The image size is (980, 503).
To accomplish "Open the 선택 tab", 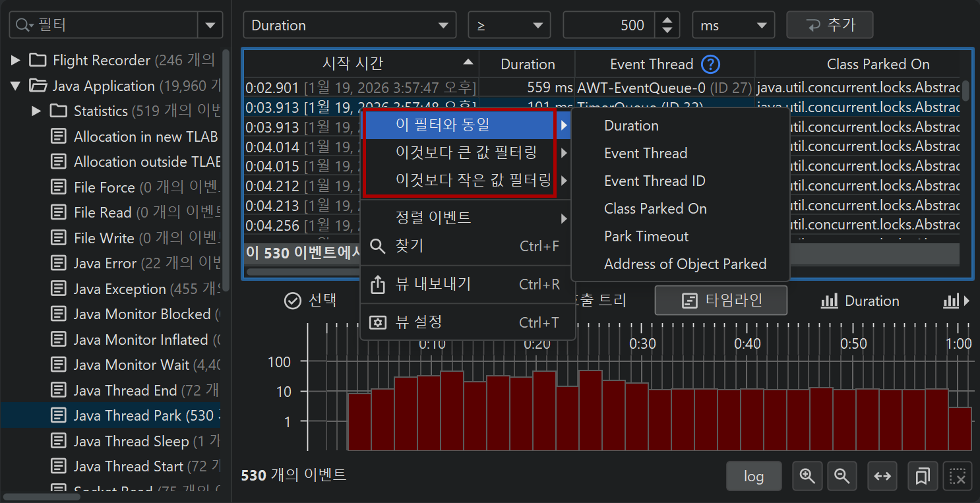I will pyautogui.click(x=310, y=301).
